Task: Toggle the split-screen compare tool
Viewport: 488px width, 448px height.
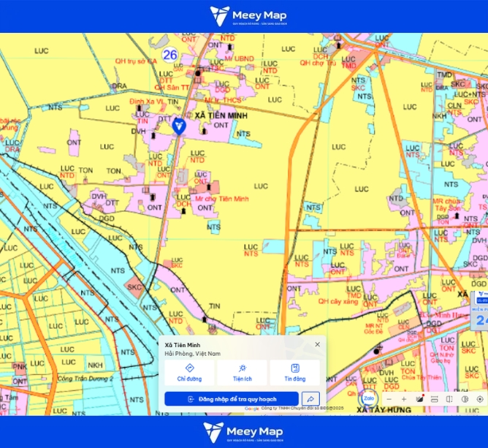Action: coord(449,399)
